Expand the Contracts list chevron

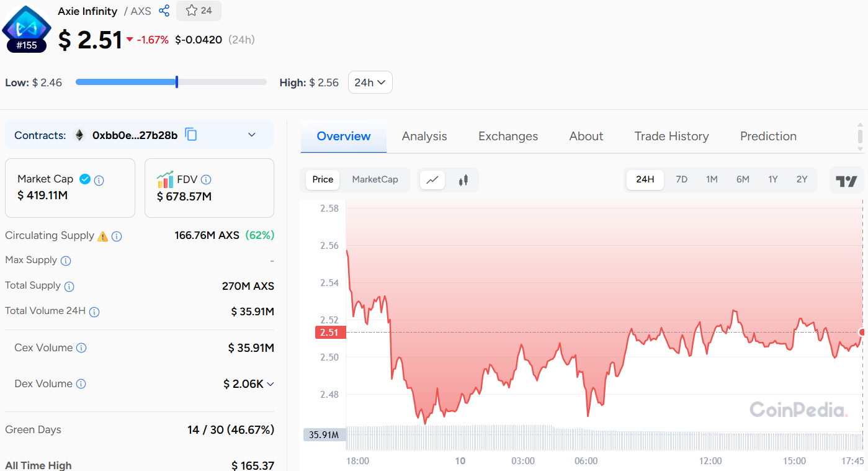[x=252, y=135]
